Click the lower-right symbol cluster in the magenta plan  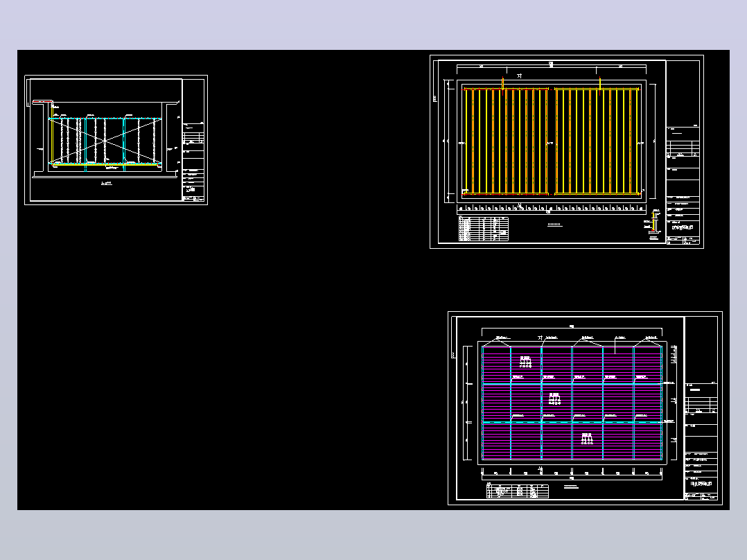coord(587,439)
